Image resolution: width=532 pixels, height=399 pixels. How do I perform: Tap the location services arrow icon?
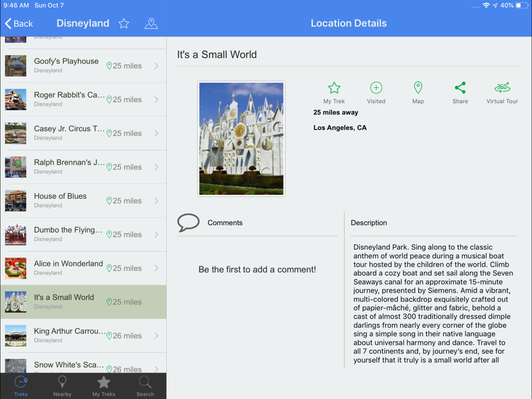[x=495, y=5]
